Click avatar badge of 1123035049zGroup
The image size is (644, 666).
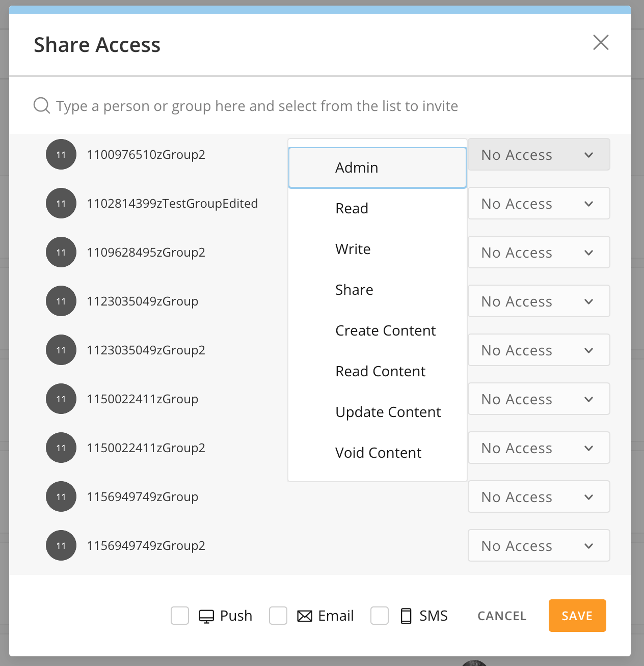pos(61,301)
